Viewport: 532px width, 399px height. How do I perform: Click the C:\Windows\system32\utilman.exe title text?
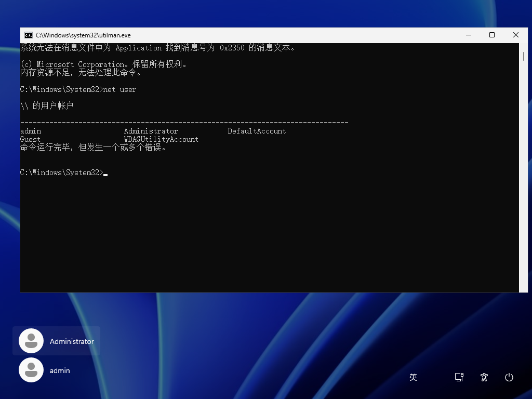click(x=83, y=35)
